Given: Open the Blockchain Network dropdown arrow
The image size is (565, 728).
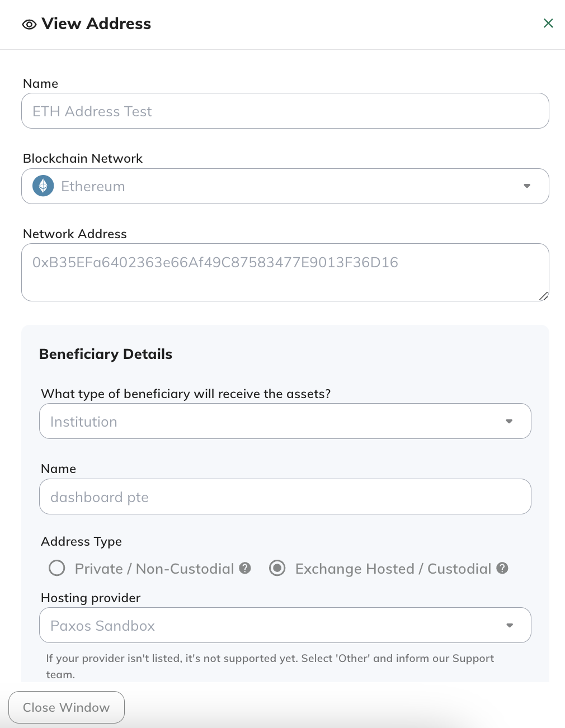Looking at the screenshot, I should tap(527, 186).
